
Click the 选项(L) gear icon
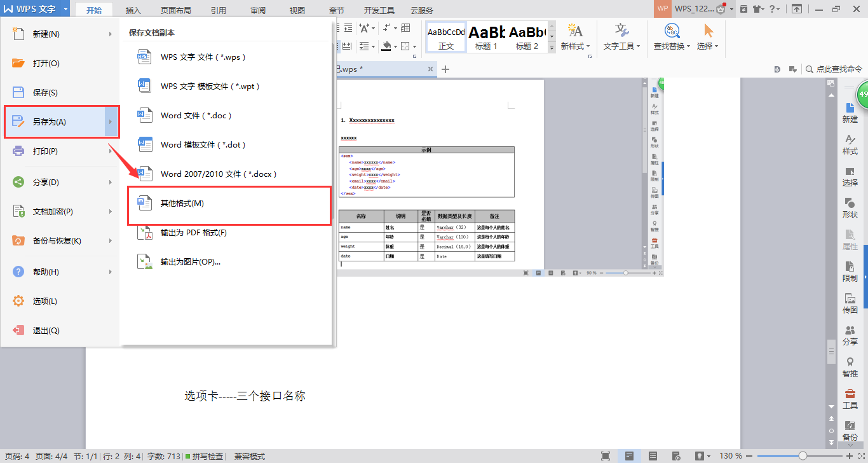coord(19,301)
